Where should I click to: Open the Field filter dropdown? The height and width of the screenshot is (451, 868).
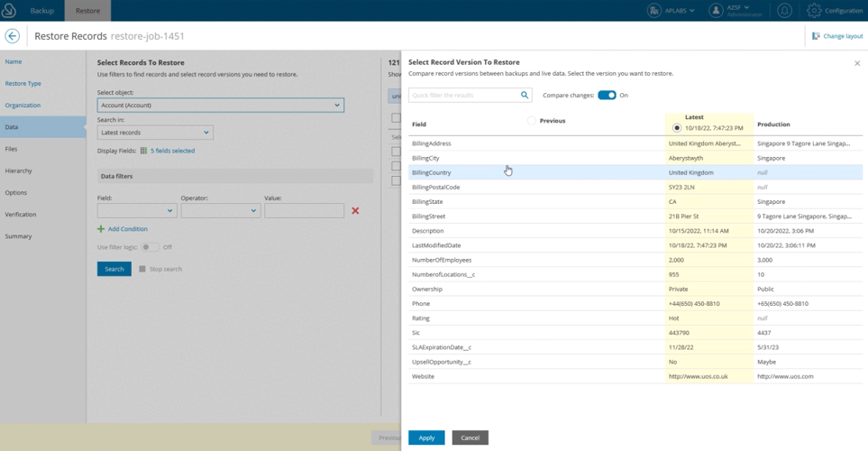click(137, 210)
